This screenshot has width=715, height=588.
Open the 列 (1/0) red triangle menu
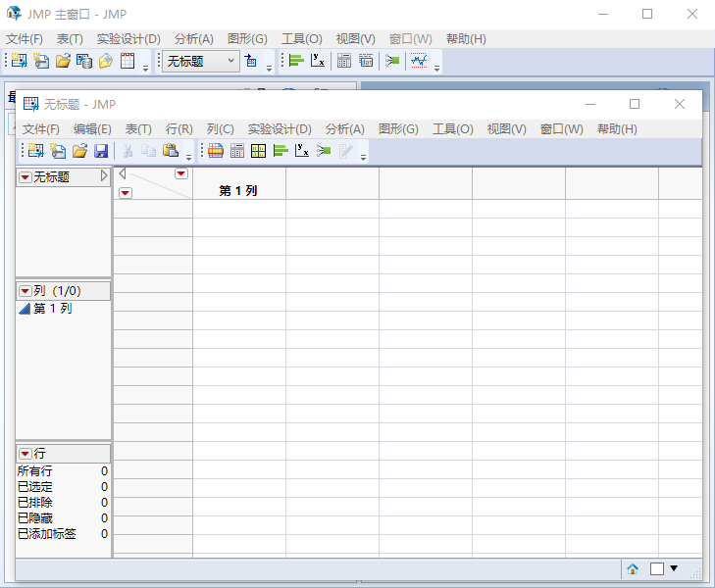pos(26,291)
